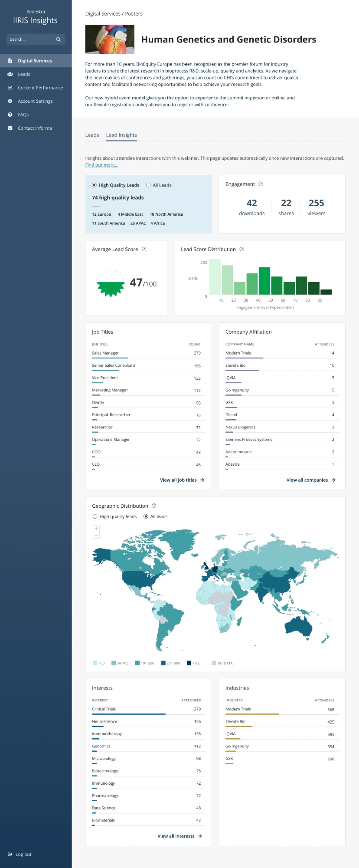Click the 201-300 legend swatch
This screenshot has height=868, width=359.
[163, 663]
